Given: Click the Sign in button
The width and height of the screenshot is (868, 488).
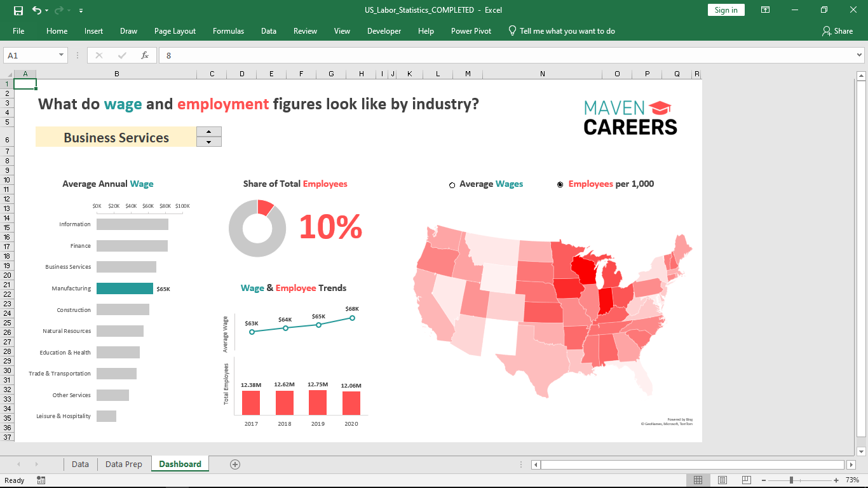Looking at the screenshot, I should point(726,10).
